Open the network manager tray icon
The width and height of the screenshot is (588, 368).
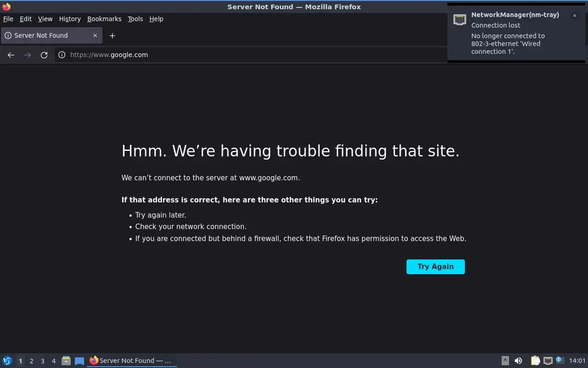(x=548, y=361)
